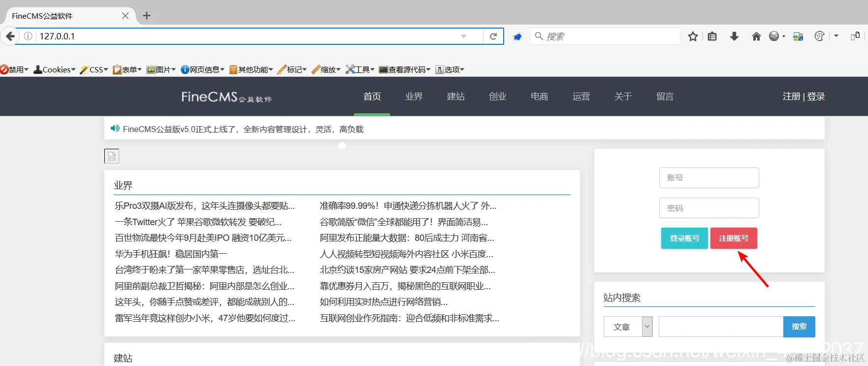
Task: Open dropdown arrow next to cookie icon
Action: (x=836, y=36)
